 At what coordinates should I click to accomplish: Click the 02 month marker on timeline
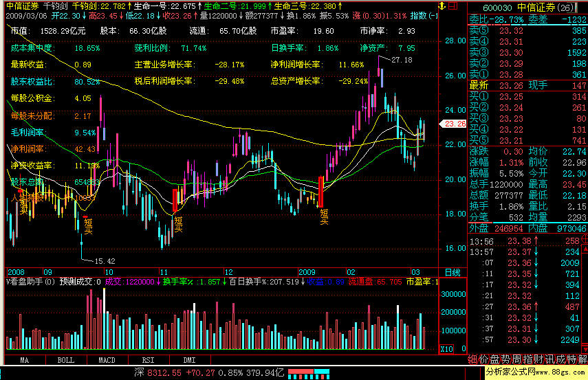pos(351,272)
